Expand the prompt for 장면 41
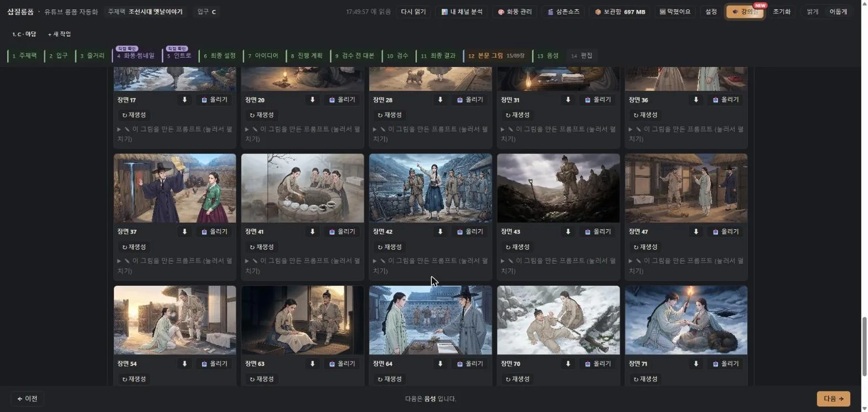Screen dimensions: 868x412 (x=302, y=266)
